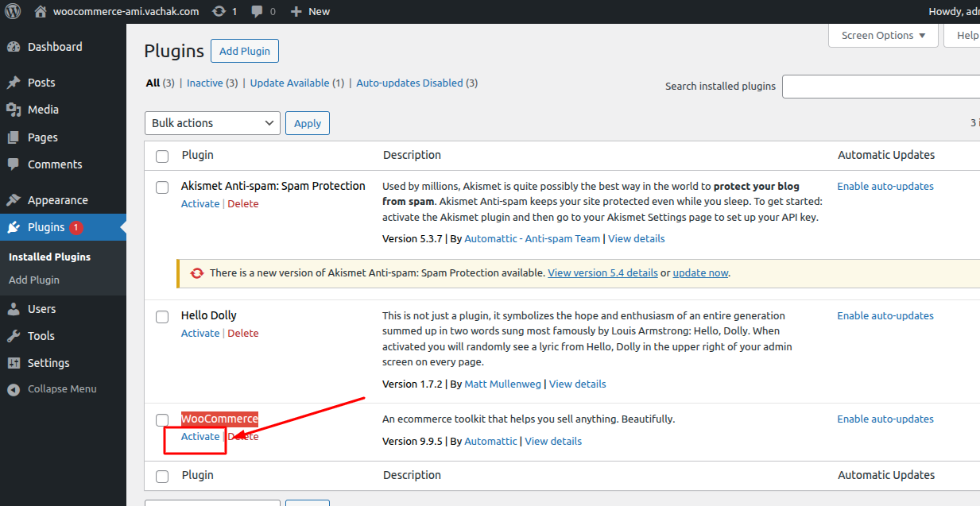
Task: Click the Hello Dolly plugin name
Action: tap(209, 315)
